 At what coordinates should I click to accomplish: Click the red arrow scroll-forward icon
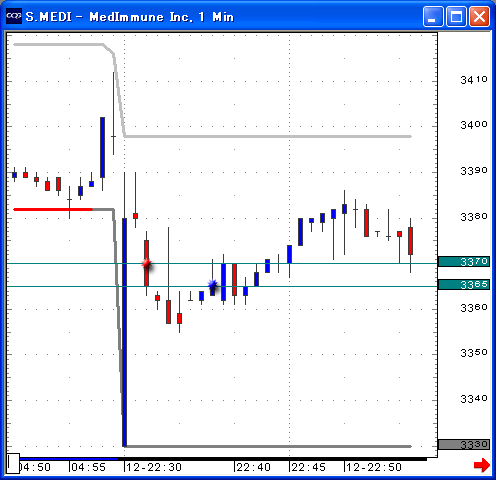point(482,465)
